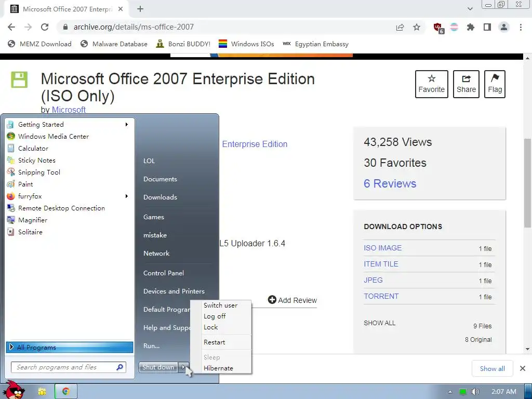Go back with the browser back arrow

11,27
